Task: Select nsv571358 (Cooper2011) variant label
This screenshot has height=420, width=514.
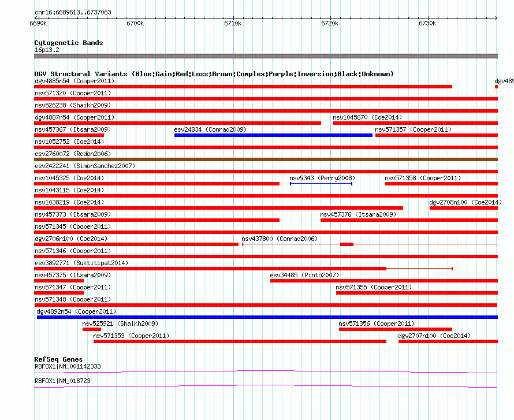Action: pos(423,178)
